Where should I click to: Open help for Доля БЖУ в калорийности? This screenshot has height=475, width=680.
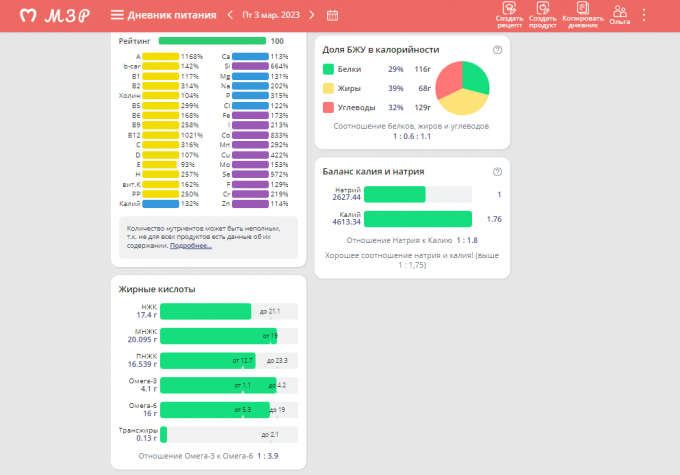(497, 49)
